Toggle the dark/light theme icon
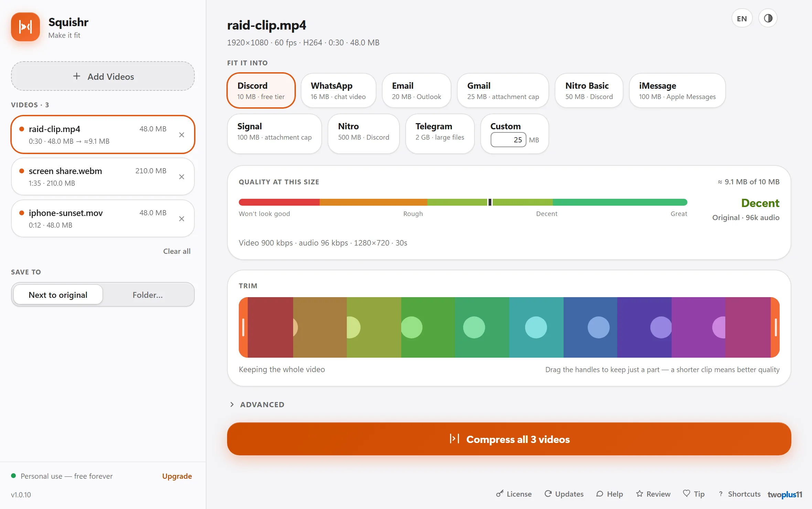Screen dimensions: 812x509 pyautogui.click(x=768, y=18)
